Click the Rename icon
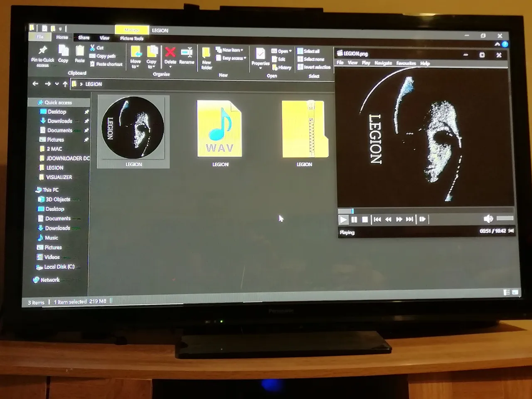 (x=187, y=52)
